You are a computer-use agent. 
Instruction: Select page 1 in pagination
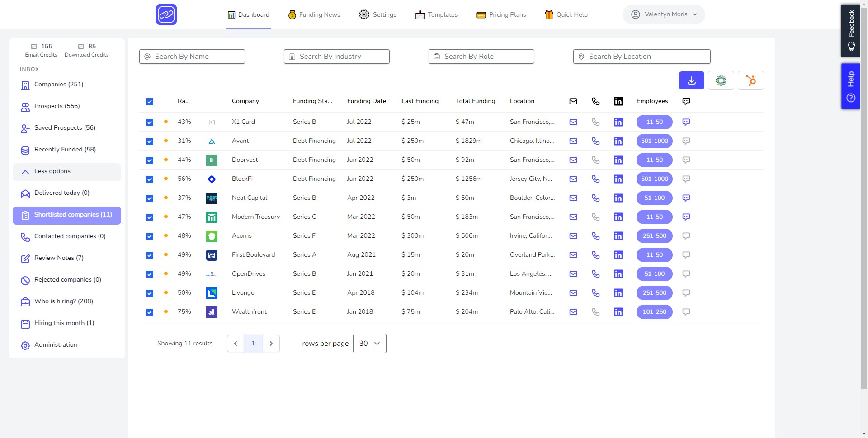(x=253, y=344)
